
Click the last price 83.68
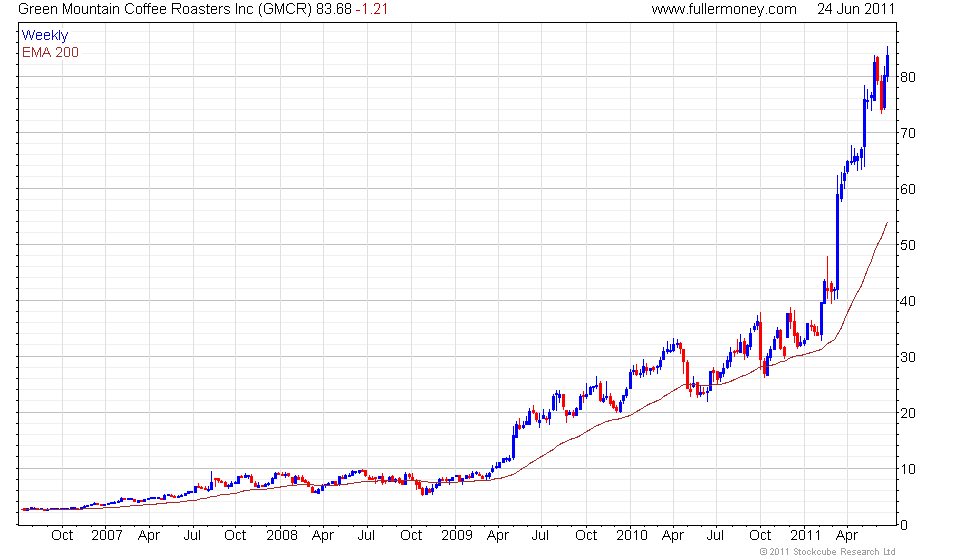(x=334, y=9)
